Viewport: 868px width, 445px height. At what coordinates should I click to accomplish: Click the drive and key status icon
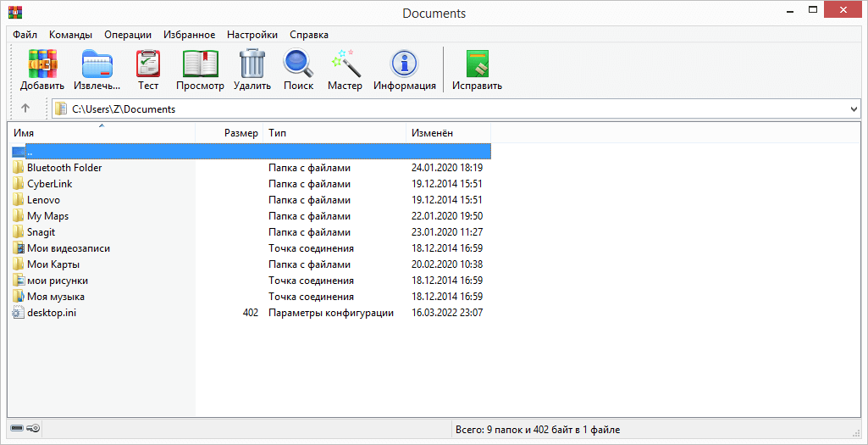click(25, 429)
